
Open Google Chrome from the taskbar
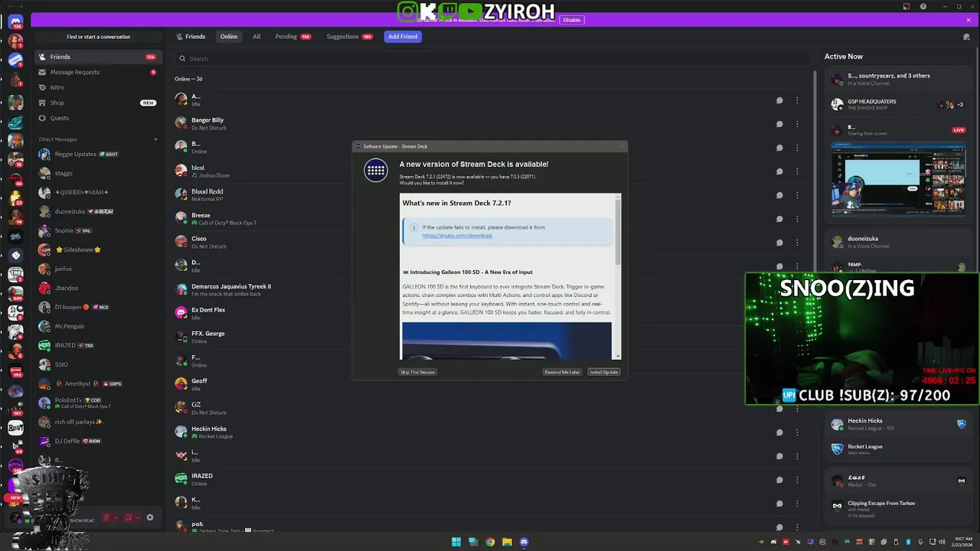490,542
